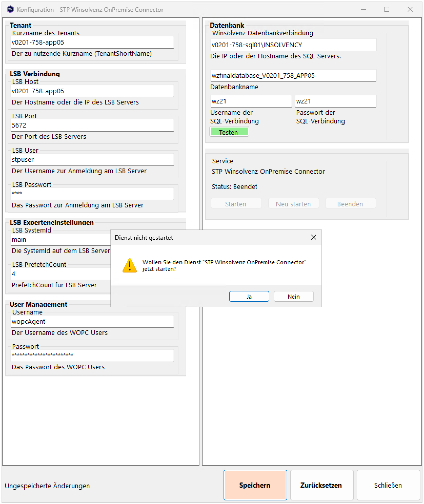424x504 pixels.
Task: Focus the LSB User field with stpuser
Action: pos(92,160)
